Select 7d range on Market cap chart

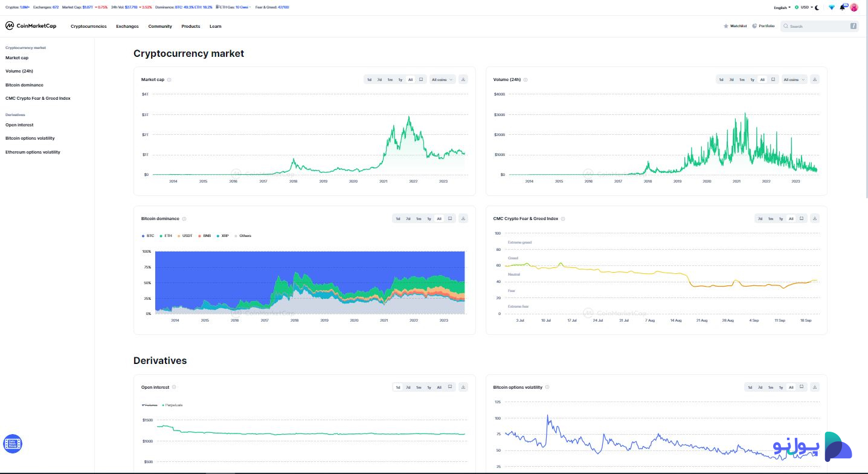380,79
